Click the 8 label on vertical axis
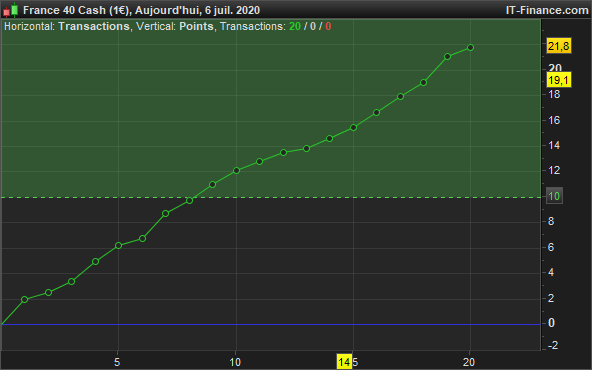Screen dimensions: 592x370 click(x=551, y=221)
